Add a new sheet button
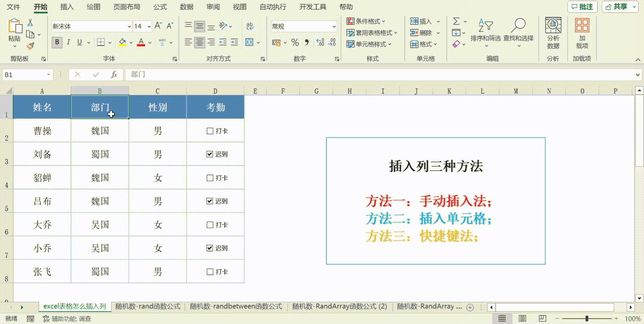The width and height of the screenshot is (644, 324). coord(470,307)
